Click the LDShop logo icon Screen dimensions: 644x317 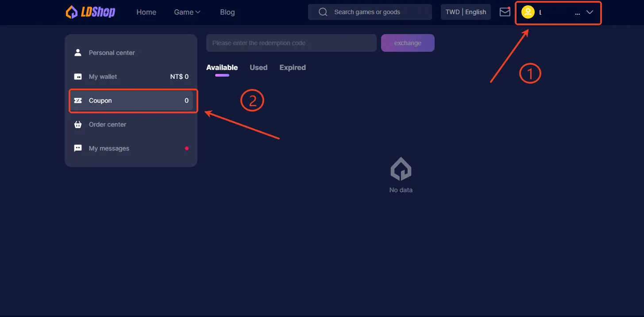[72, 12]
